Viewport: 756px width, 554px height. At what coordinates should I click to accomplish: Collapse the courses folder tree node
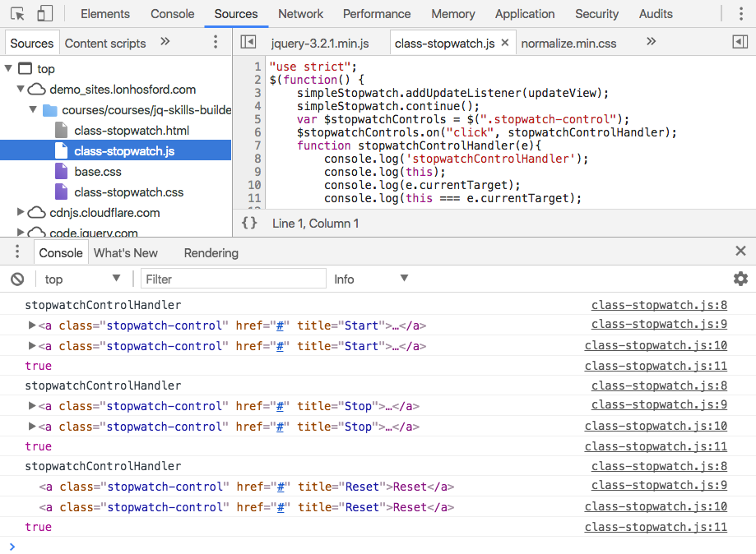(x=33, y=109)
